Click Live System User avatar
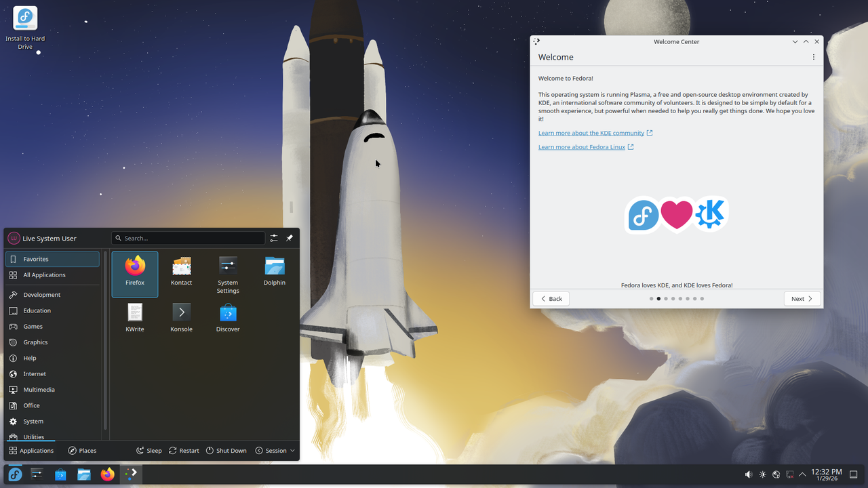 click(x=14, y=238)
